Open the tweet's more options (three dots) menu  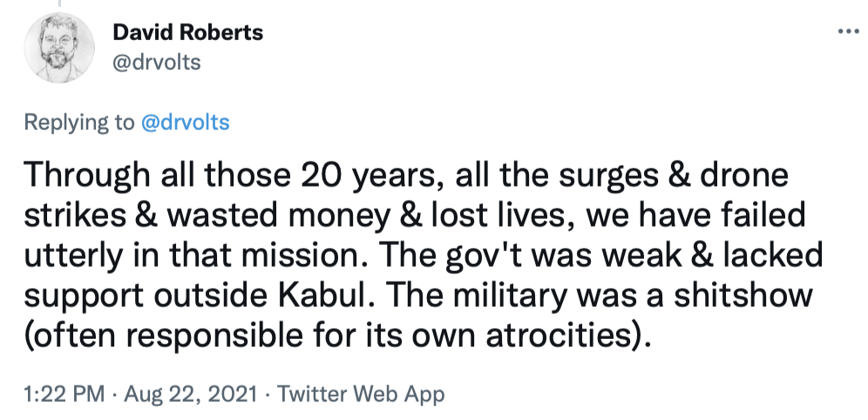point(847,31)
